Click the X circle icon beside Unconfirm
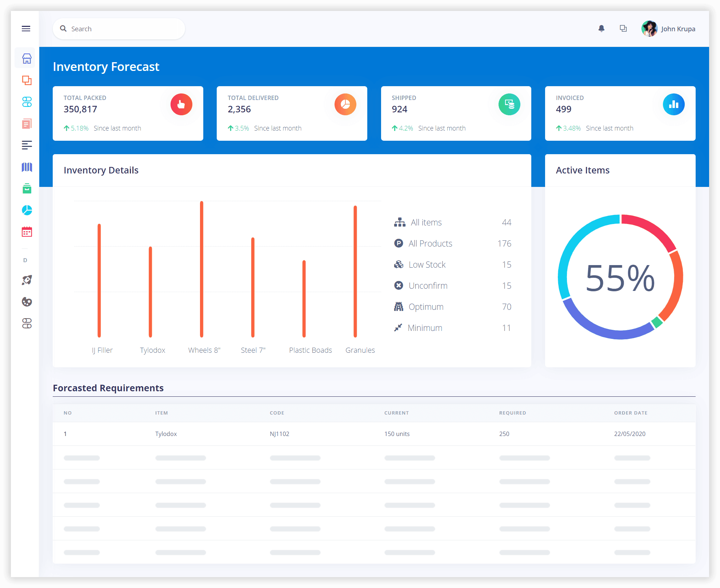720x588 pixels. coord(399,285)
